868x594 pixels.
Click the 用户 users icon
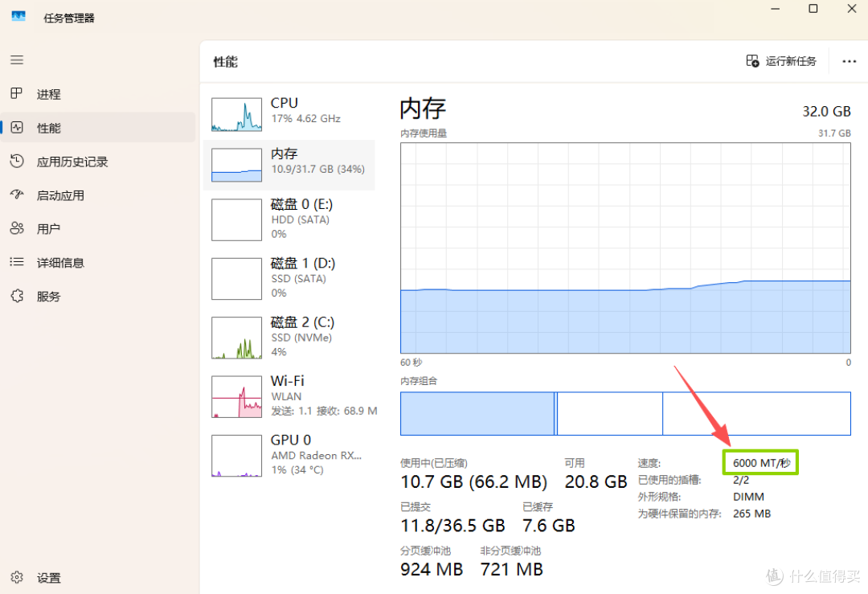tap(17, 228)
